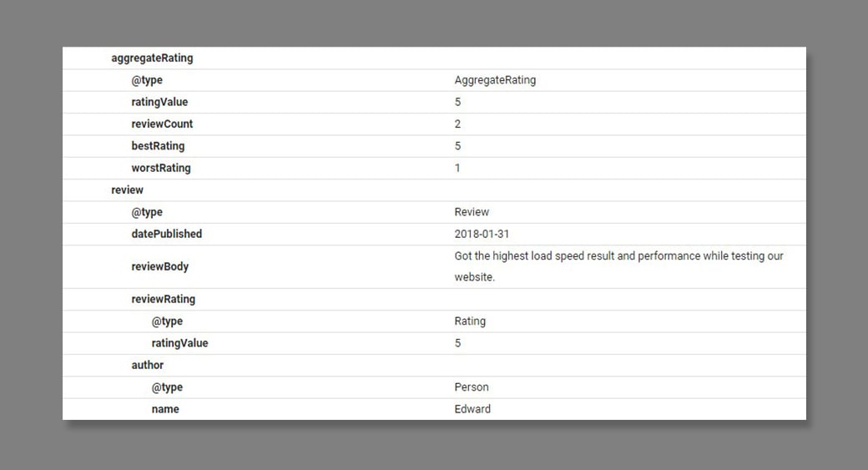Click the name property label
The height and width of the screenshot is (470, 868).
click(x=165, y=409)
